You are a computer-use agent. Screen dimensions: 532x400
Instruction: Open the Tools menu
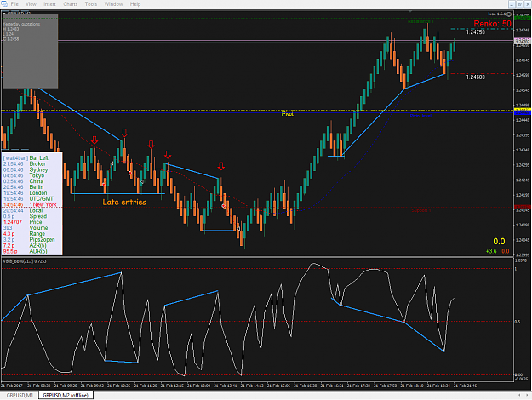tap(90, 4)
